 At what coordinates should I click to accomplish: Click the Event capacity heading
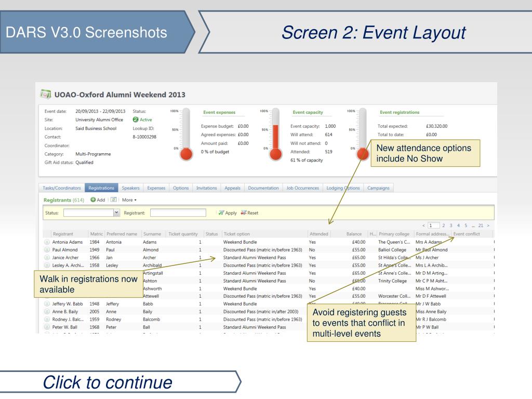coord(308,112)
